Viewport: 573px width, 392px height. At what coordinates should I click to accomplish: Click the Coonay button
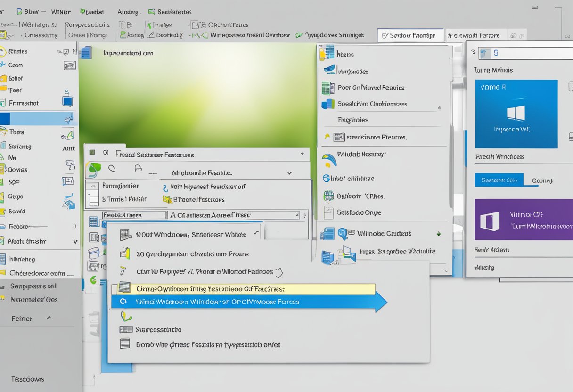coord(542,180)
